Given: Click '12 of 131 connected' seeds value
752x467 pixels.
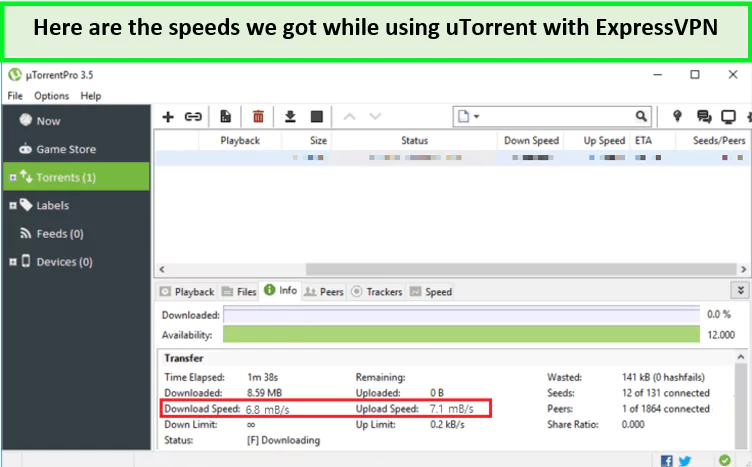Looking at the screenshot, I should 666,393.
